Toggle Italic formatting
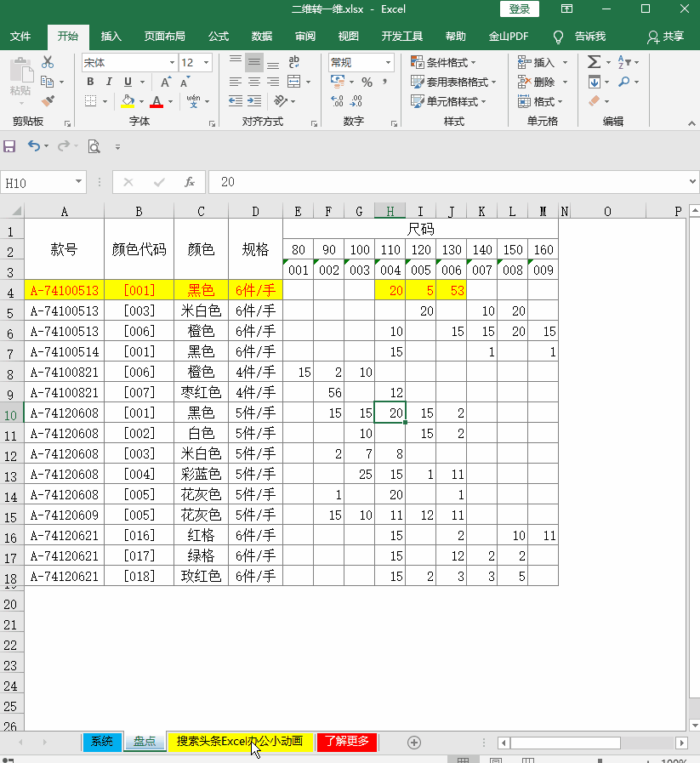 click(x=109, y=82)
